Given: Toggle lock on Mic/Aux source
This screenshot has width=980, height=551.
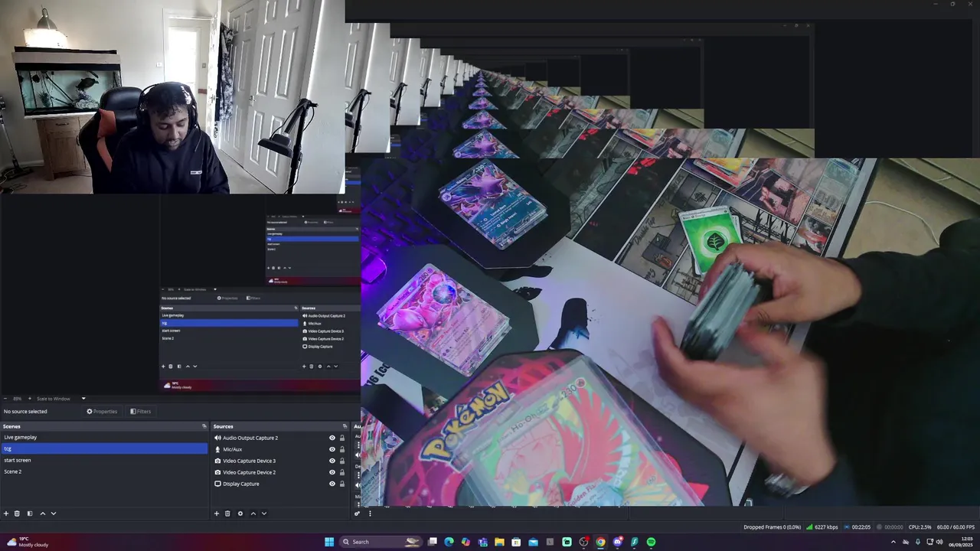Looking at the screenshot, I should coord(342,449).
